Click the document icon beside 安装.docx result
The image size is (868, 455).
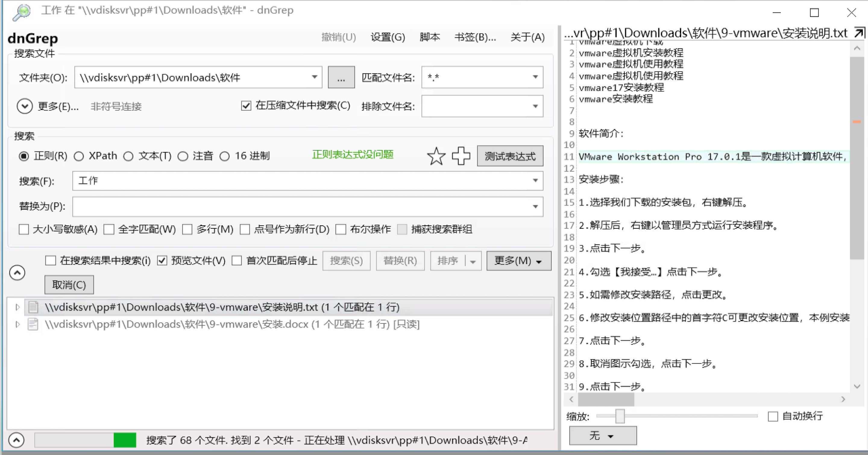coord(33,324)
